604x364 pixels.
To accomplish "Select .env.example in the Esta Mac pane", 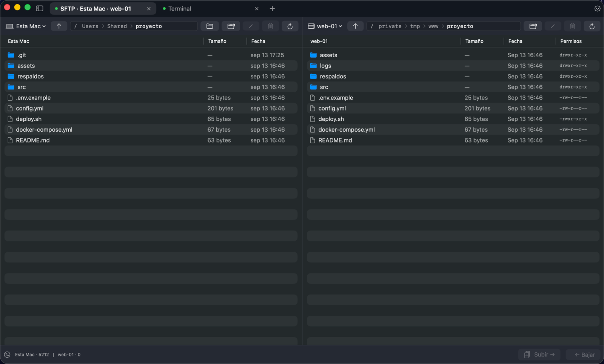I will coord(151,98).
